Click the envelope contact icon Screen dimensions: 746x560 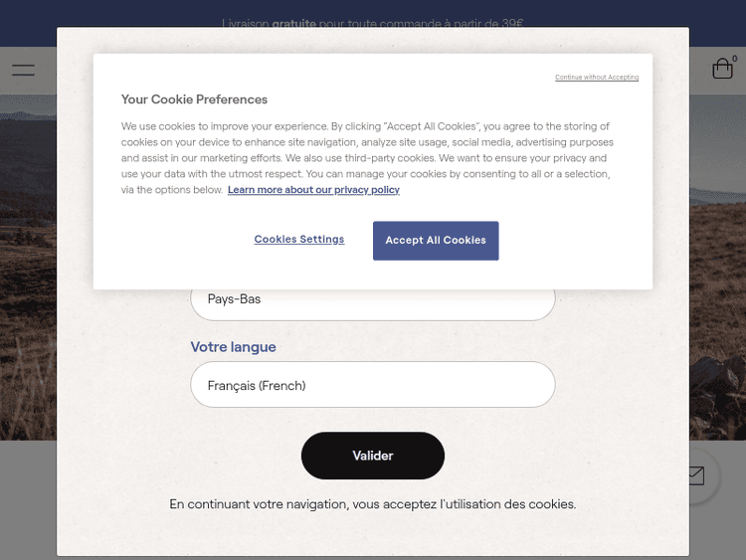[693, 475]
